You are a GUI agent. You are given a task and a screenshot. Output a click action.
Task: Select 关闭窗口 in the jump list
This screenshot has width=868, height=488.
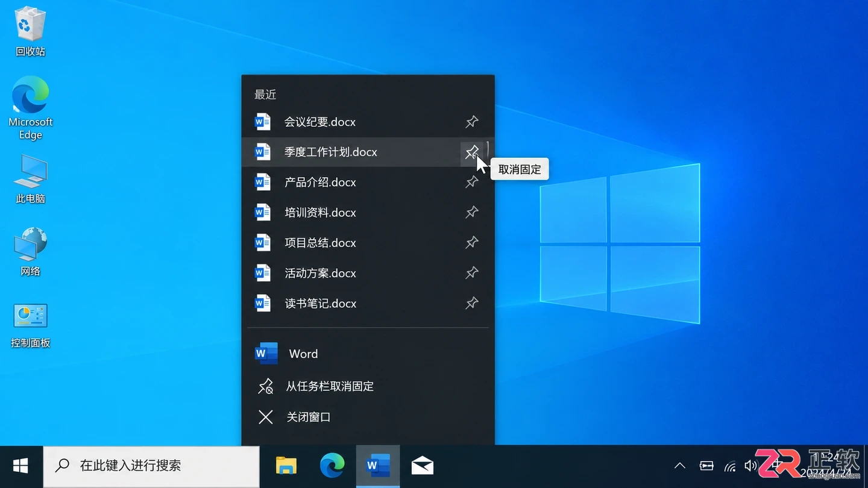(x=368, y=417)
